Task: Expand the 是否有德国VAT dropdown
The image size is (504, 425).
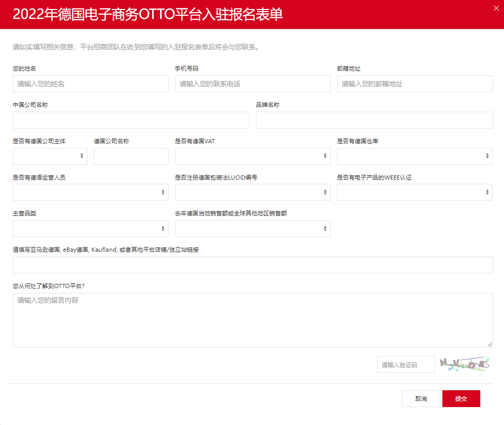Action: click(x=252, y=156)
